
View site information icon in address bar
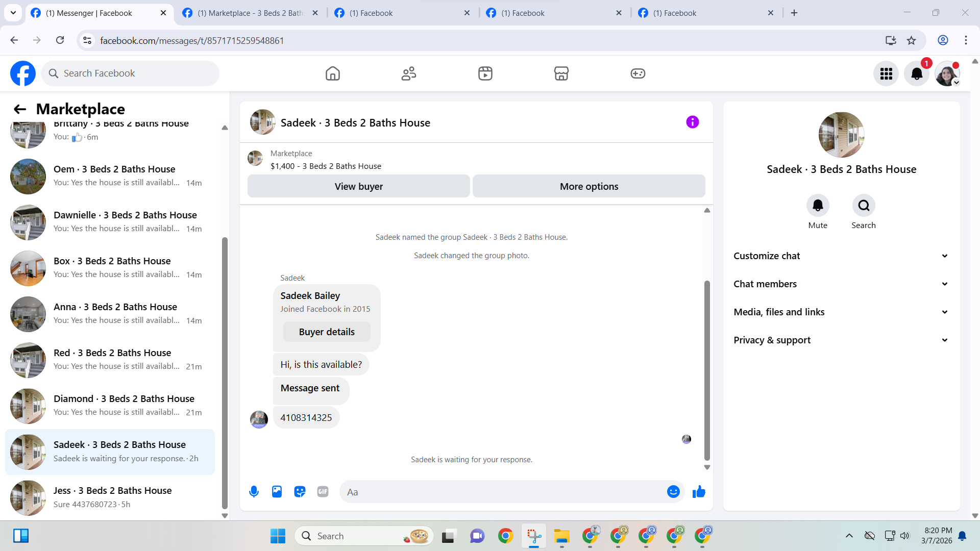(87, 40)
